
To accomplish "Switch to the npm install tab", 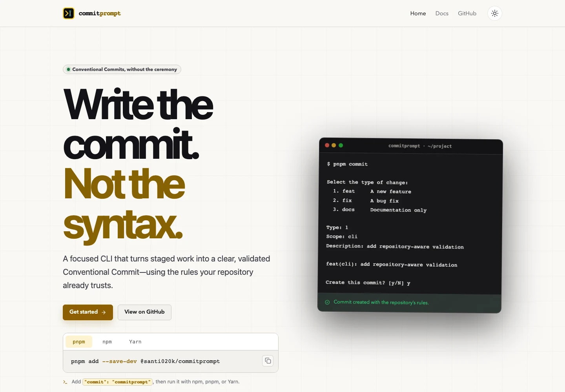I will pos(107,342).
